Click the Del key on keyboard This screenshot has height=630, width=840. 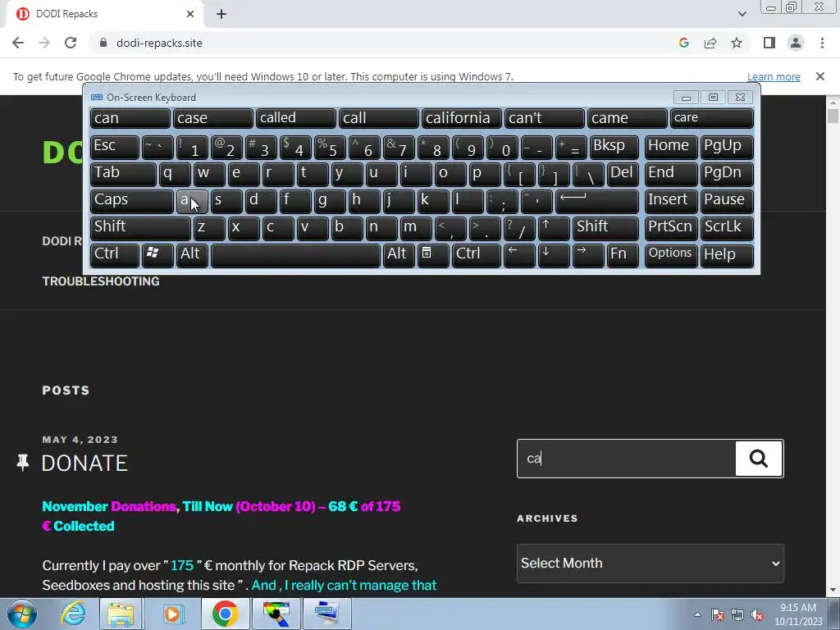click(623, 174)
